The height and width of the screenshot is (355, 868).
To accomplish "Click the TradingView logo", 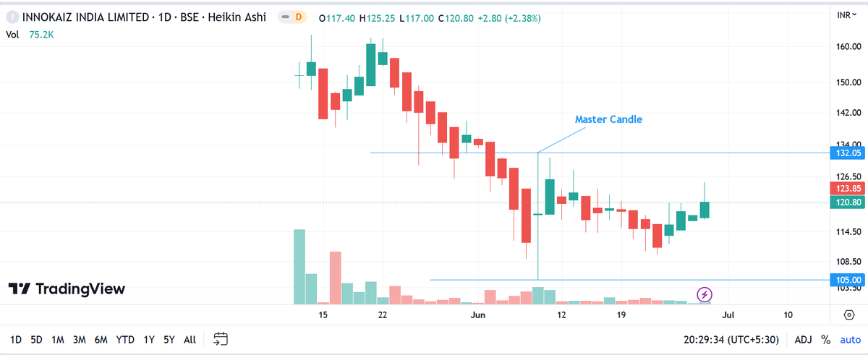I will coord(67,288).
